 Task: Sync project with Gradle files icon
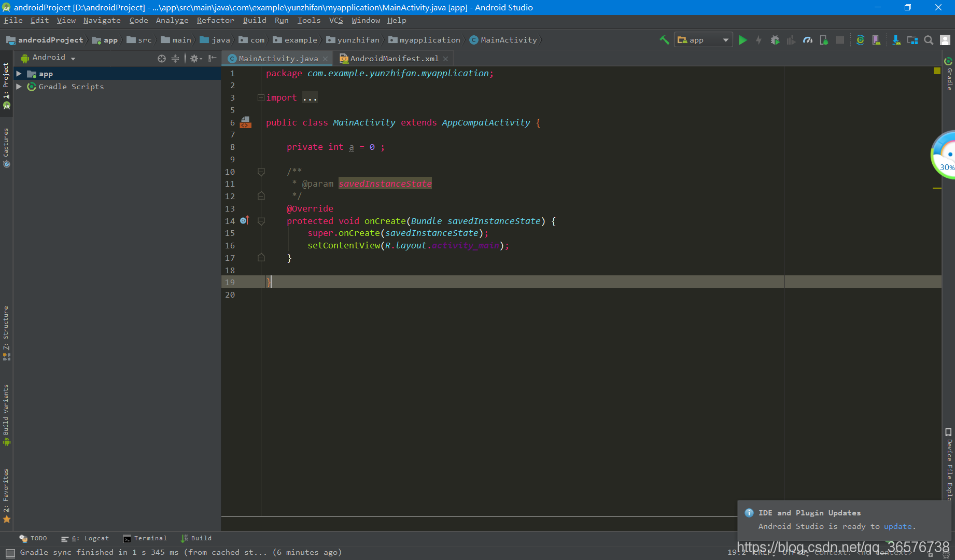[861, 40]
